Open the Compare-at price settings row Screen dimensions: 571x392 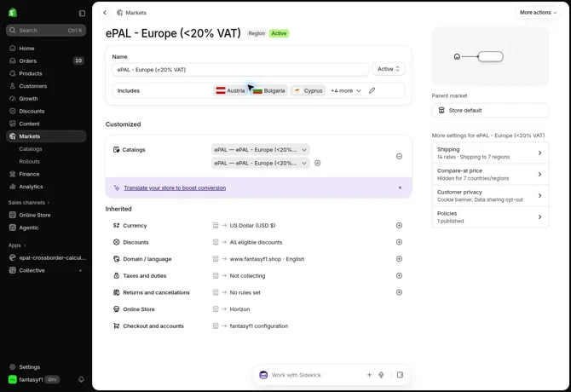click(490, 175)
